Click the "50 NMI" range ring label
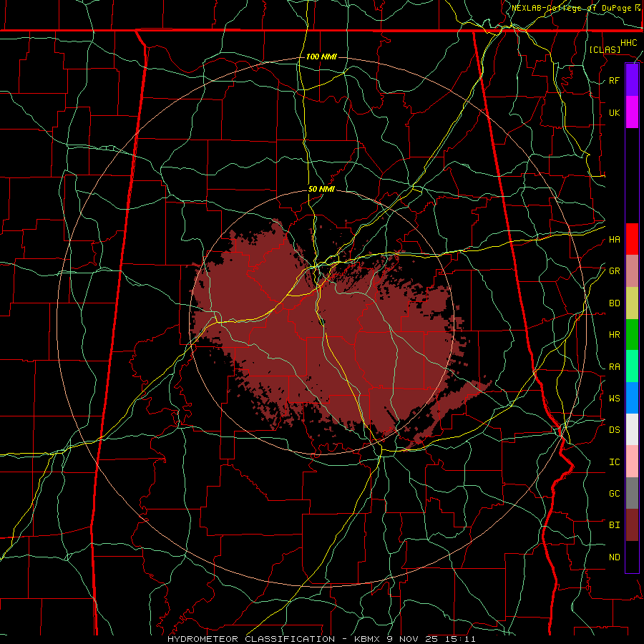The height and width of the screenshot is (644, 644). pos(321,189)
